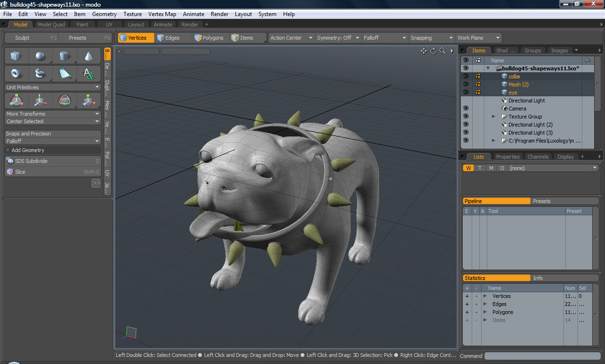
Task: Switch to Edges selection mode
Action: pos(173,38)
